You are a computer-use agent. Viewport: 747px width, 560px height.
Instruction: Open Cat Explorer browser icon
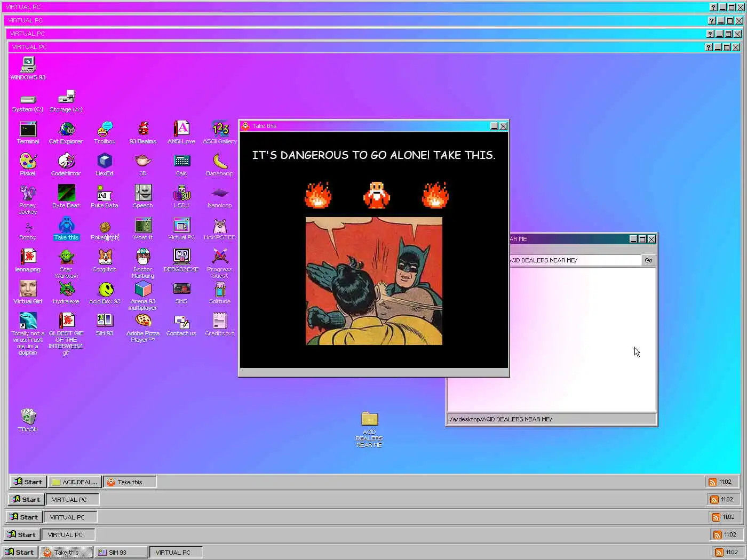pos(66,133)
